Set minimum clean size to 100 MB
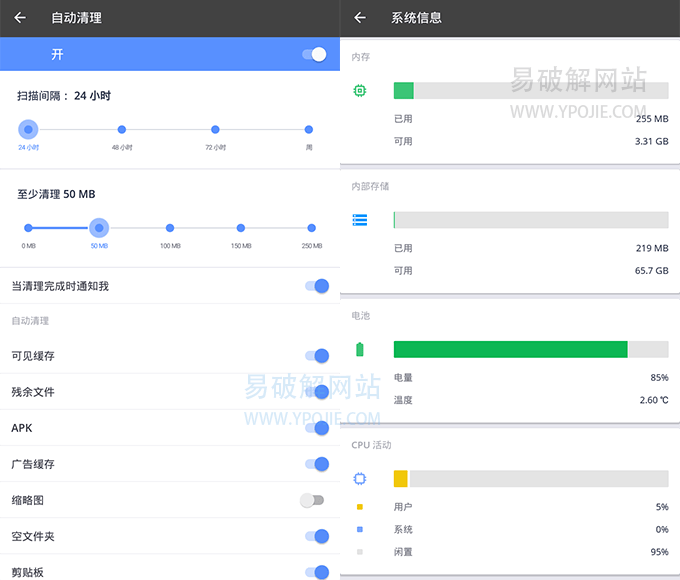The width and height of the screenshot is (680, 580). pos(170,228)
